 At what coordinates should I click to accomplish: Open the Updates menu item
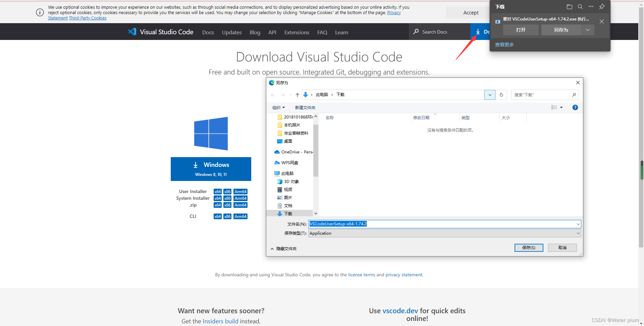click(x=232, y=32)
